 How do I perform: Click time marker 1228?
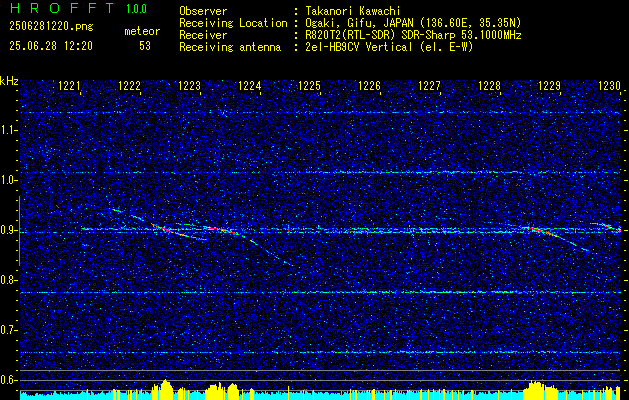click(x=489, y=85)
